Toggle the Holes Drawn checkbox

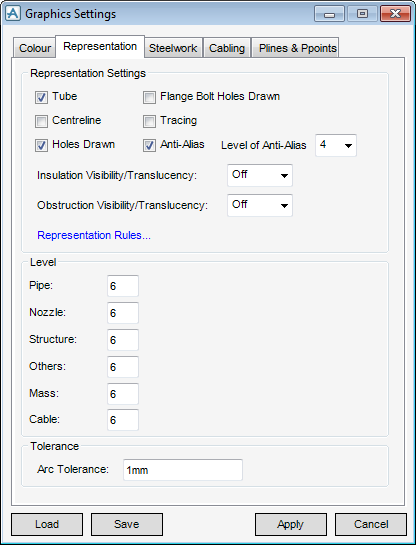click(x=41, y=146)
